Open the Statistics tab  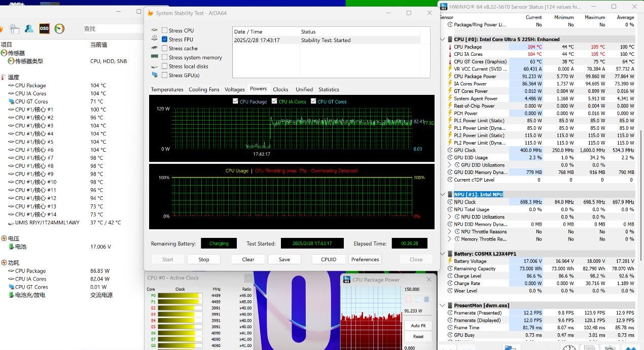click(329, 89)
